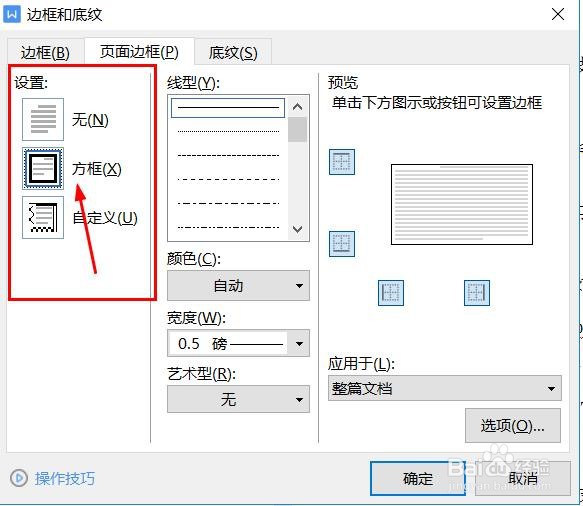583x506 pixels.
Task: Open the 操作技巧 tips link
Action: (x=65, y=478)
